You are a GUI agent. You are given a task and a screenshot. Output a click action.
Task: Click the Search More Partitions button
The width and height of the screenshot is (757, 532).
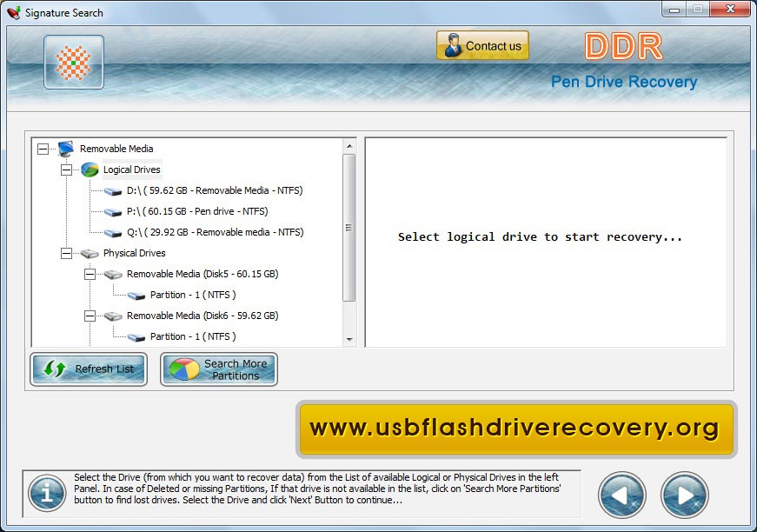coord(219,369)
